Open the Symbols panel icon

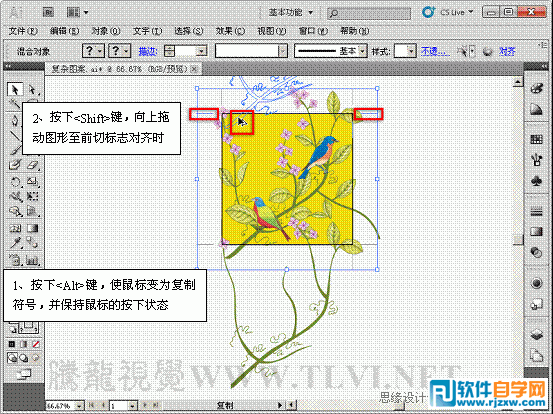coord(536,181)
